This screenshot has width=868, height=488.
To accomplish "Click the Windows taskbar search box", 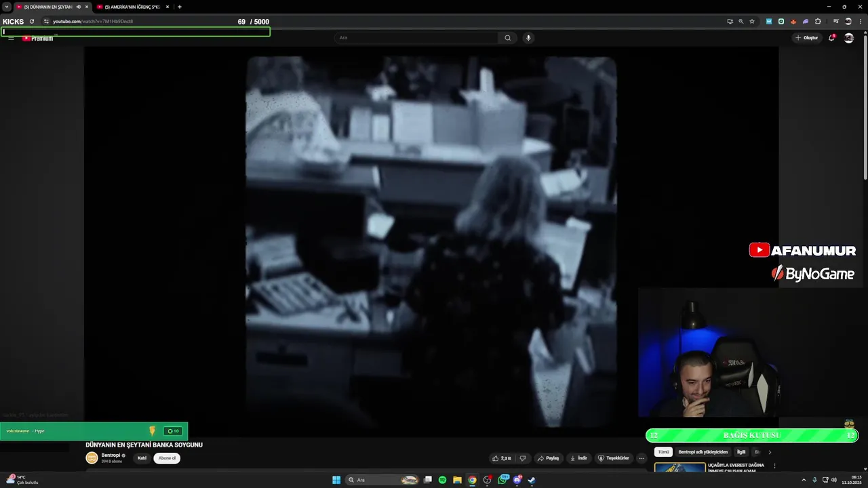I will click(x=382, y=480).
